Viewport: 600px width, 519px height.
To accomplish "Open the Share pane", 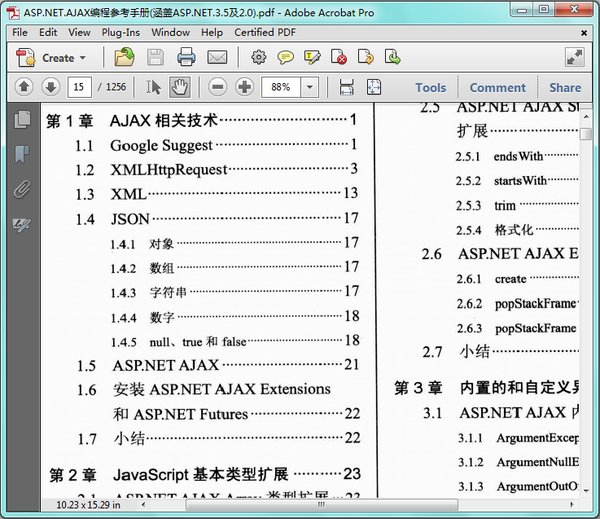I will click(565, 88).
